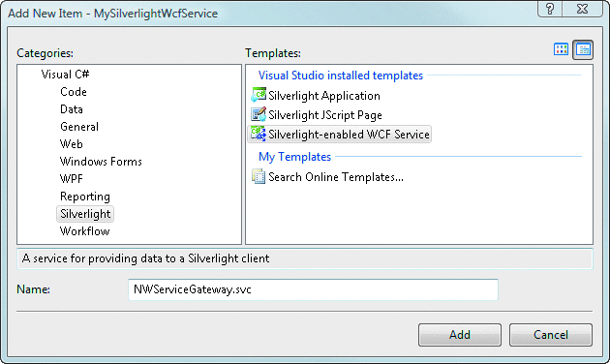Image resolution: width=610 pixels, height=364 pixels.
Task: Select the Web category
Action: pos(72,144)
